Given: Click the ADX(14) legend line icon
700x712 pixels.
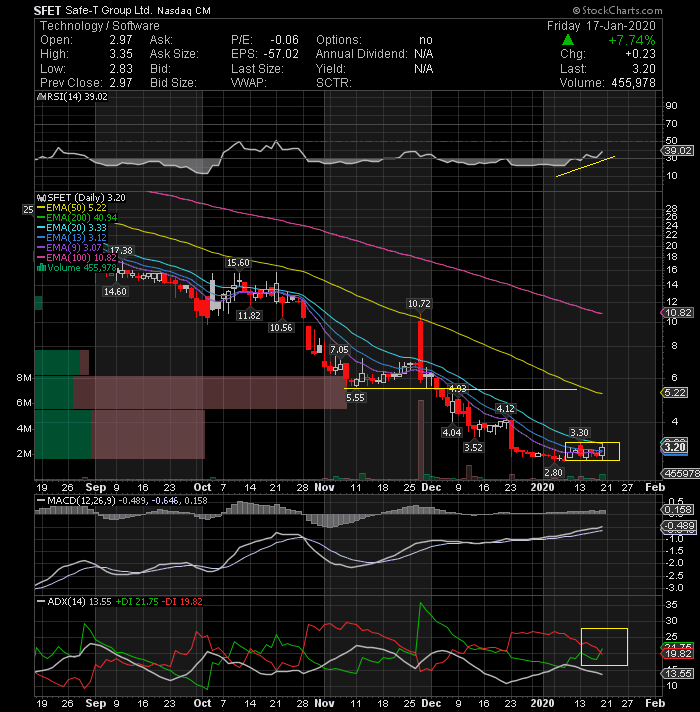Looking at the screenshot, I should click(41, 601).
